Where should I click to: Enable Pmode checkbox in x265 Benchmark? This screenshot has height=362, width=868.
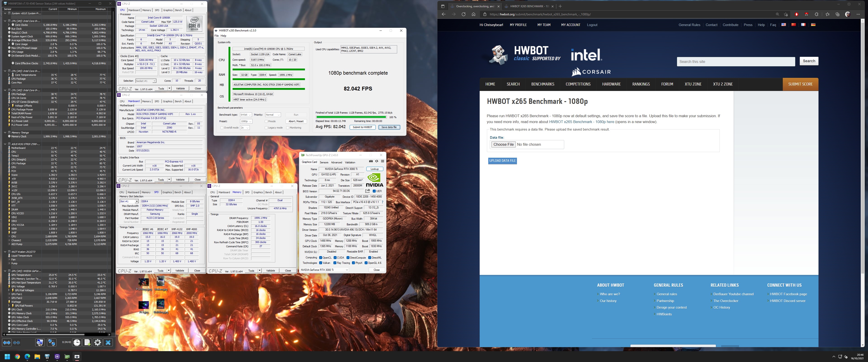coord(266,121)
